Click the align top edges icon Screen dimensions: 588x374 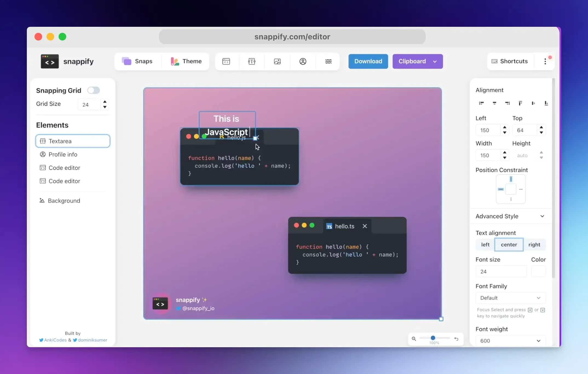tap(520, 103)
